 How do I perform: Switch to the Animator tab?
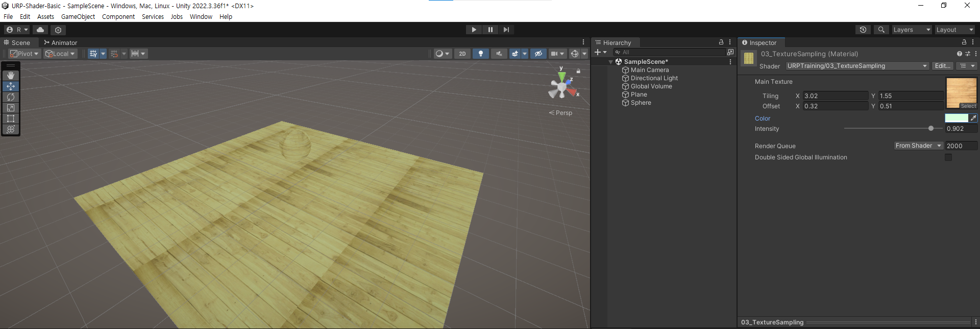pyautogui.click(x=60, y=42)
